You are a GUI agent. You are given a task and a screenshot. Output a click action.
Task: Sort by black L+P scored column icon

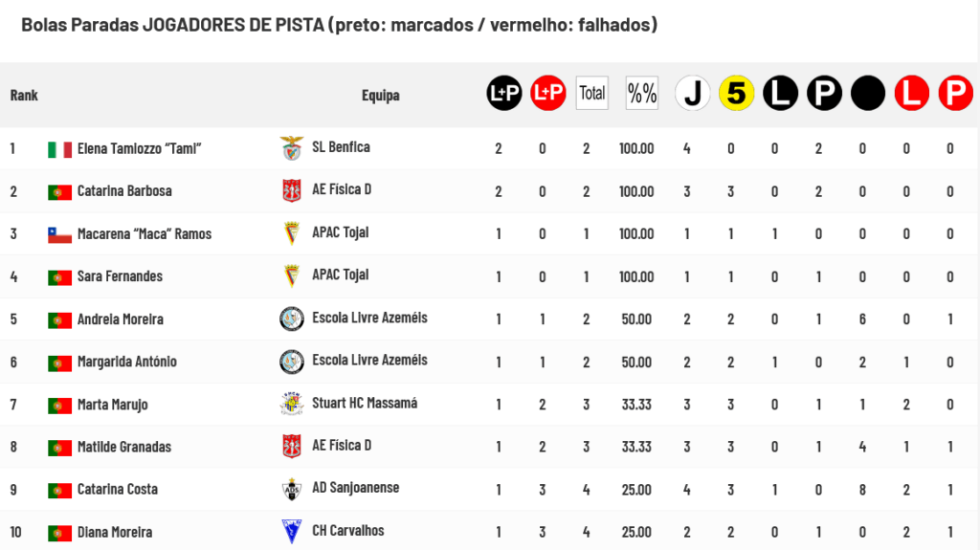pyautogui.click(x=504, y=93)
